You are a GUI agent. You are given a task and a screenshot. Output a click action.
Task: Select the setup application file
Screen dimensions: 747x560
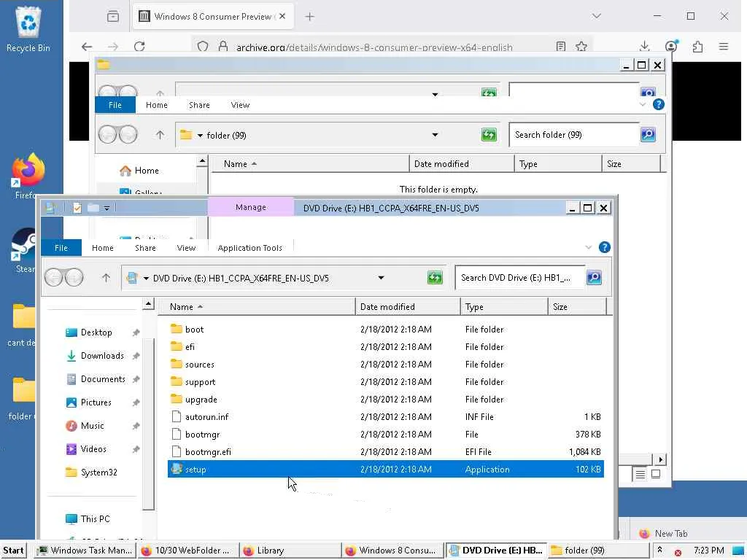click(x=385, y=469)
